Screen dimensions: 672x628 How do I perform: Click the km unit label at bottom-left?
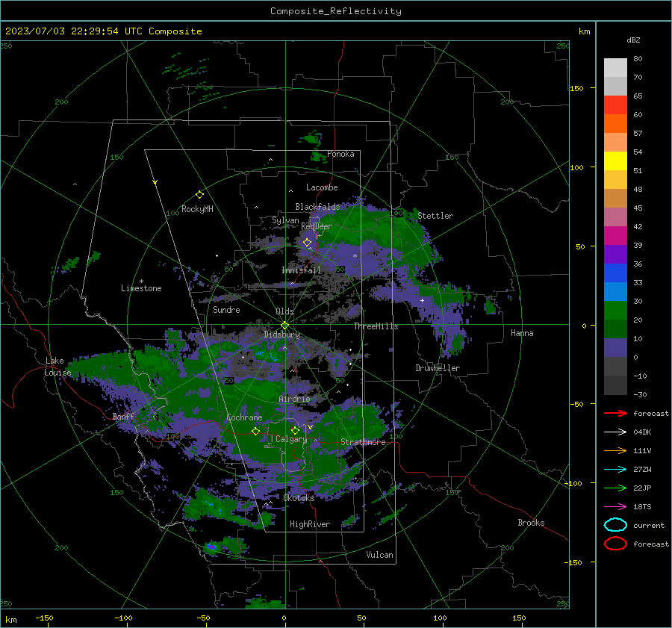coord(10,620)
